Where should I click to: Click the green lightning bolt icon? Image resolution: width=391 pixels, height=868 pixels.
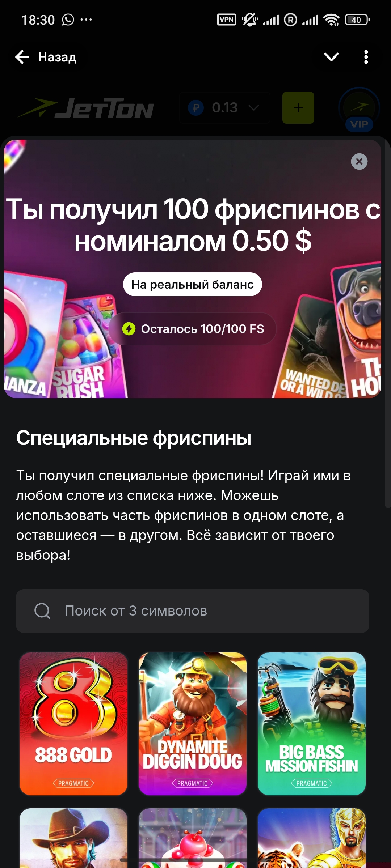pos(129,329)
